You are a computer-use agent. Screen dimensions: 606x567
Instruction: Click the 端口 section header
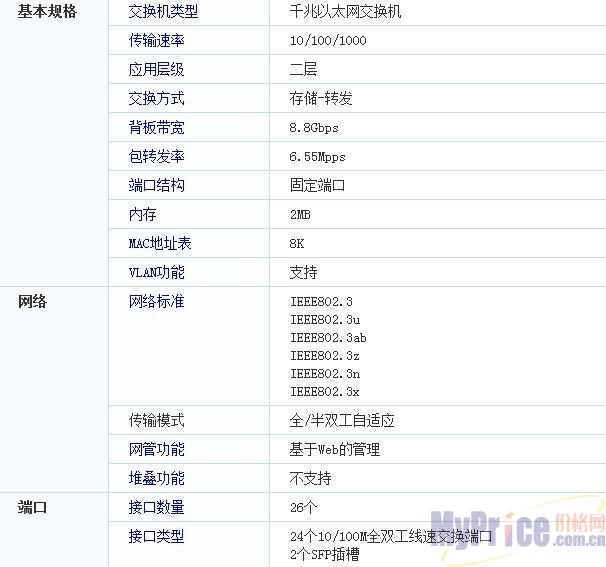[x=32, y=507]
